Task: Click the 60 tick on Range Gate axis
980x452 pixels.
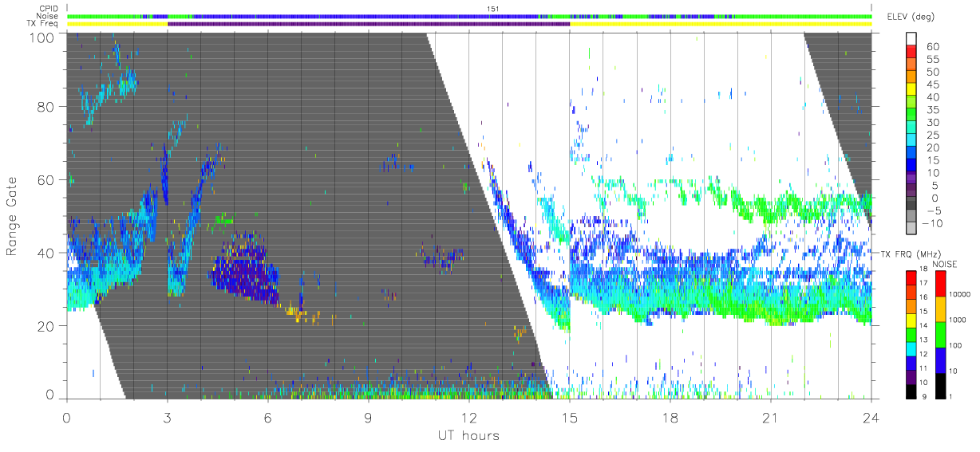Action: pyautogui.click(x=47, y=179)
